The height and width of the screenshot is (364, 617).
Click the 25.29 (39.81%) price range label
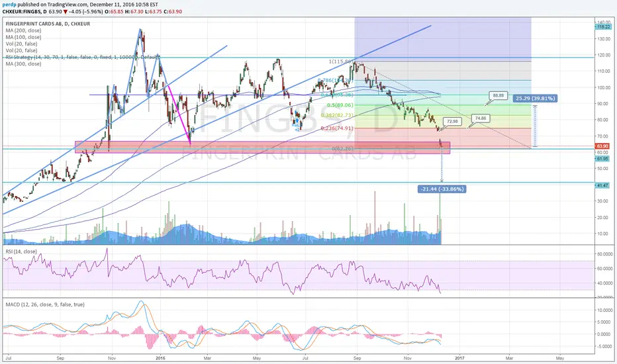(x=534, y=99)
